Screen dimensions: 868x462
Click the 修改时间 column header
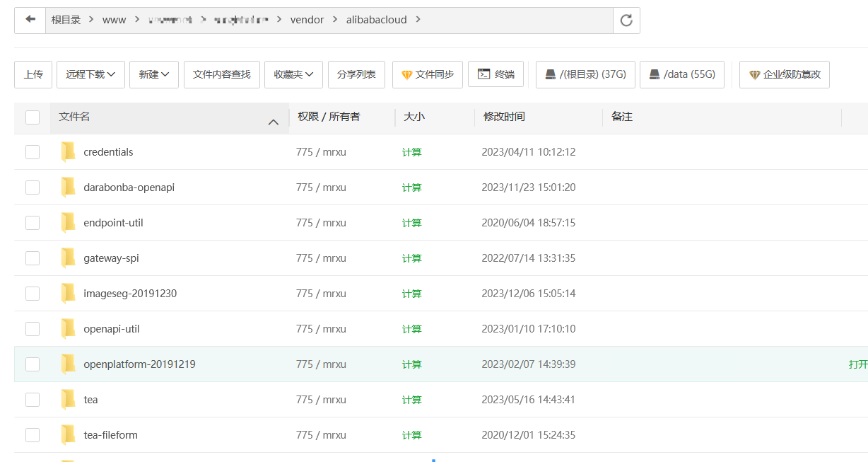click(x=504, y=117)
